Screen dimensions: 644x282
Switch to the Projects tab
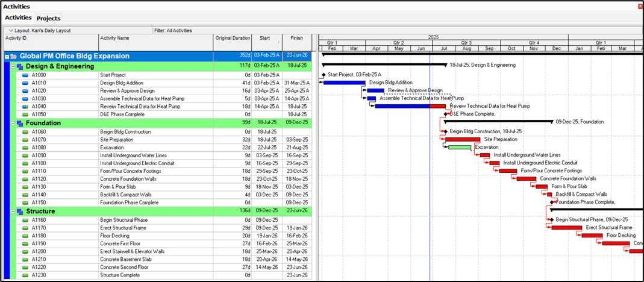click(48, 19)
